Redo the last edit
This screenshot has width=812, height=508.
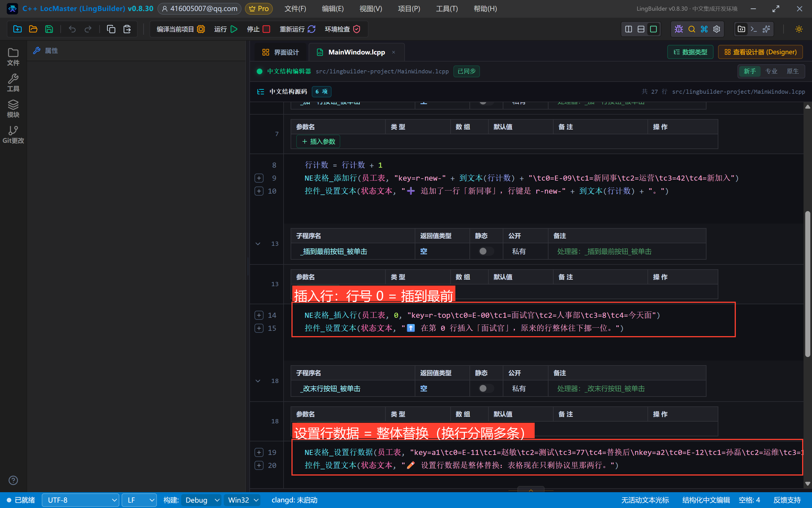coord(88,29)
